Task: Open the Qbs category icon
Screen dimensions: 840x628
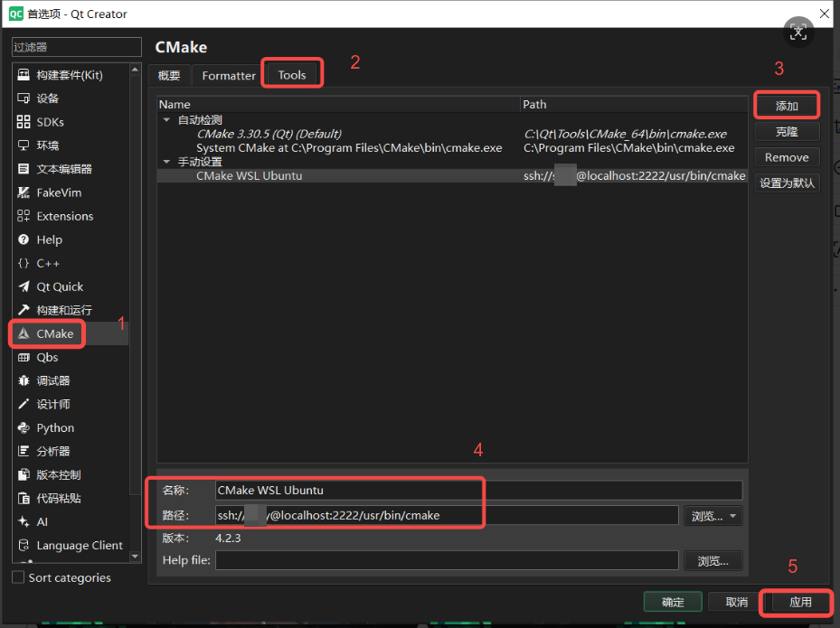Action: pos(24,358)
